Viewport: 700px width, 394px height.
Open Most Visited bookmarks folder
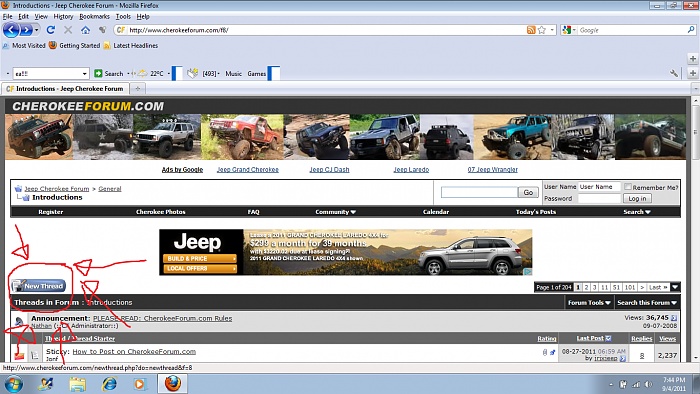point(24,46)
